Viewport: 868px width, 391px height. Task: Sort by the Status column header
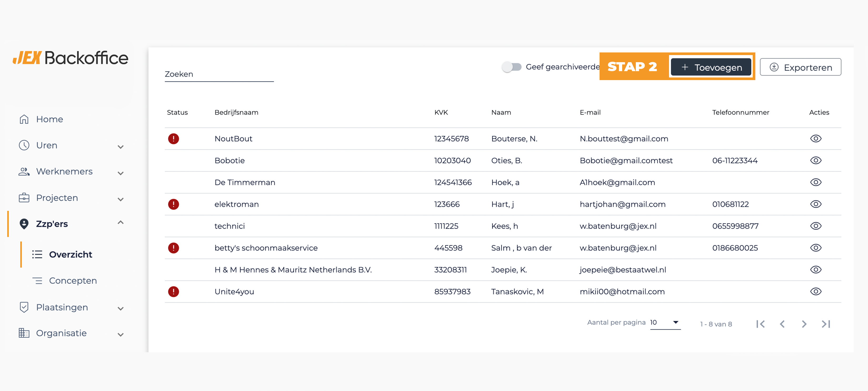click(177, 112)
